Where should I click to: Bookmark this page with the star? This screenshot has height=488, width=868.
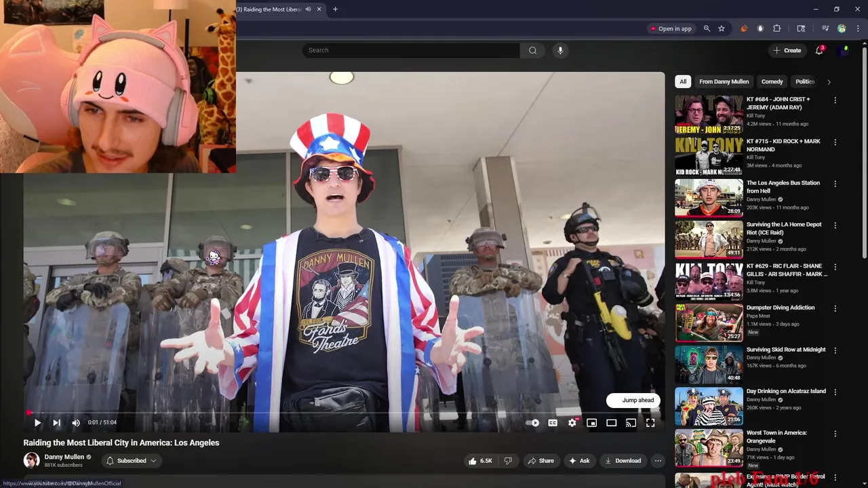(x=722, y=28)
